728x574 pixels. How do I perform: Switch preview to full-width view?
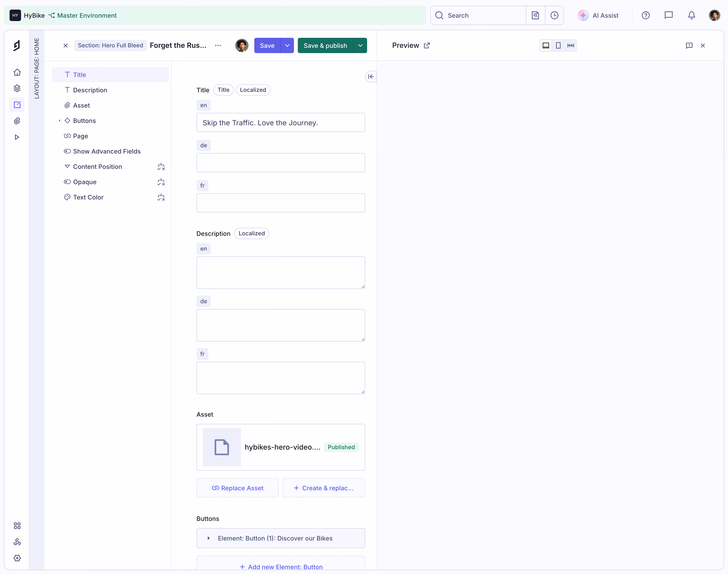point(570,45)
